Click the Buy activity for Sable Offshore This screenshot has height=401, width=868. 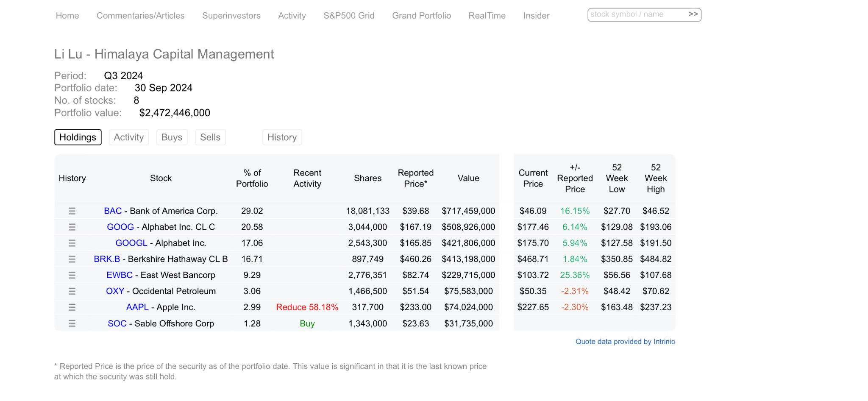tap(307, 323)
